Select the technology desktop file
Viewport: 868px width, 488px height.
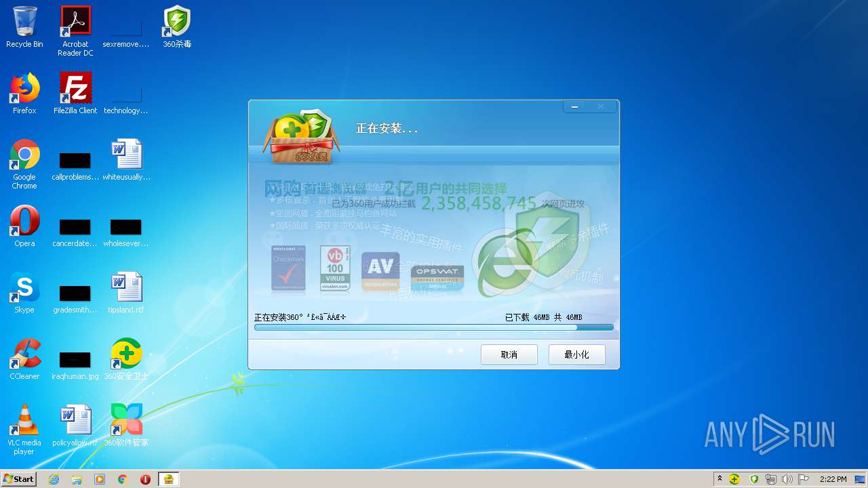(x=126, y=97)
